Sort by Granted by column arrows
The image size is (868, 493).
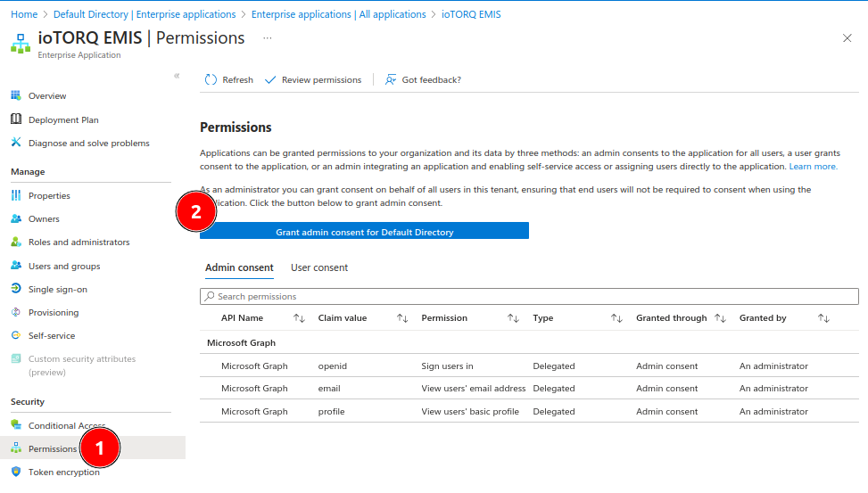(823, 318)
